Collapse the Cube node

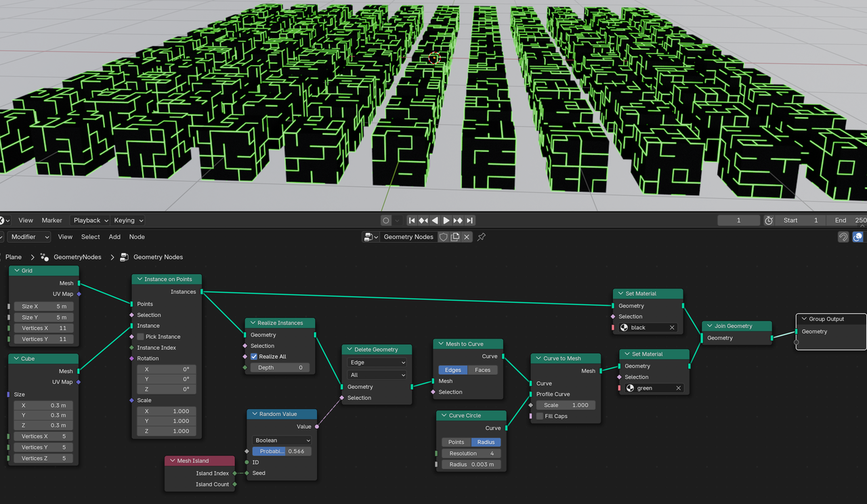[16, 358]
